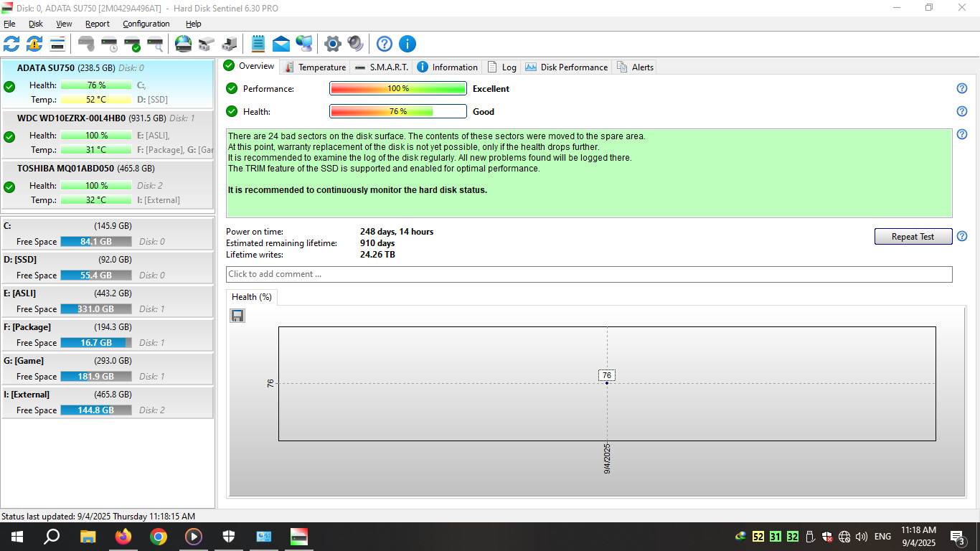Open the View menu
This screenshot has width=980, height=551.
(x=65, y=24)
